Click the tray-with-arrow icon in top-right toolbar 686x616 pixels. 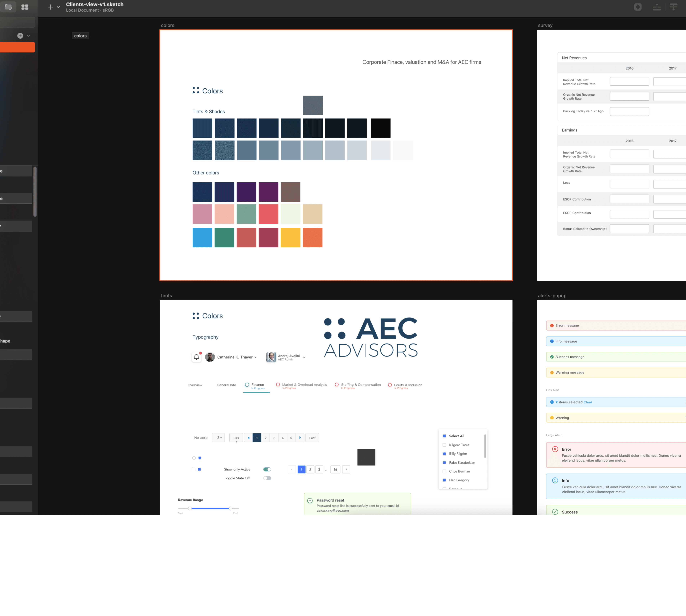pos(657,7)
